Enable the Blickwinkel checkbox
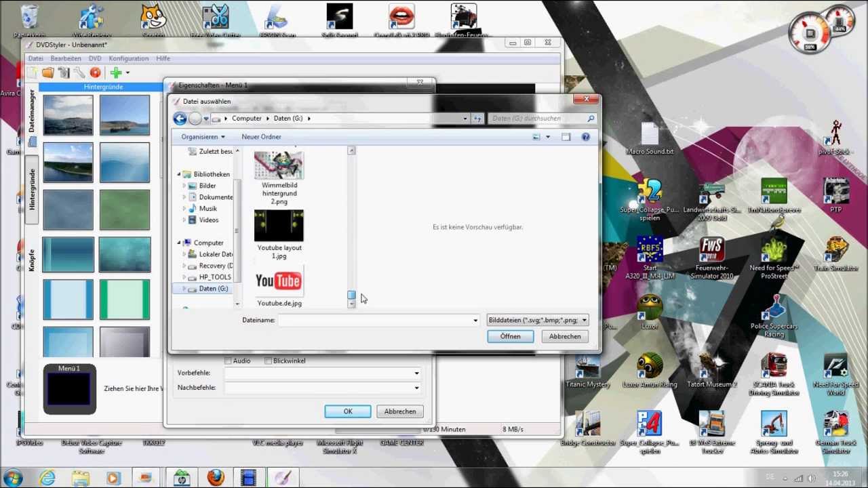The height and width of the screenshot is (488, 868). pyautogui.click(x=268, y=361)
